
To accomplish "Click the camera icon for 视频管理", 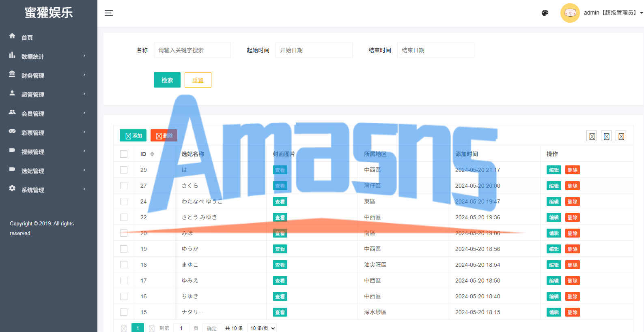I will (x=12, y=150).
